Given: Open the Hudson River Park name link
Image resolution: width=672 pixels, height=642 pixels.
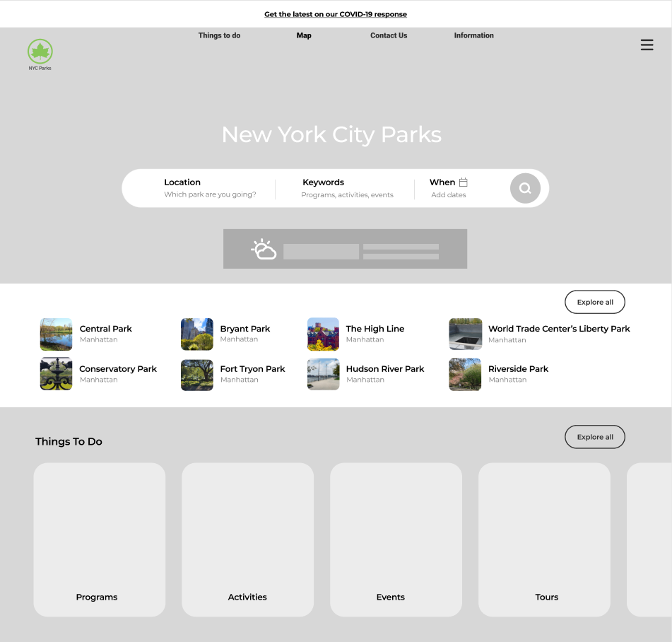Looking at the screenshot, I should point(385,369).
